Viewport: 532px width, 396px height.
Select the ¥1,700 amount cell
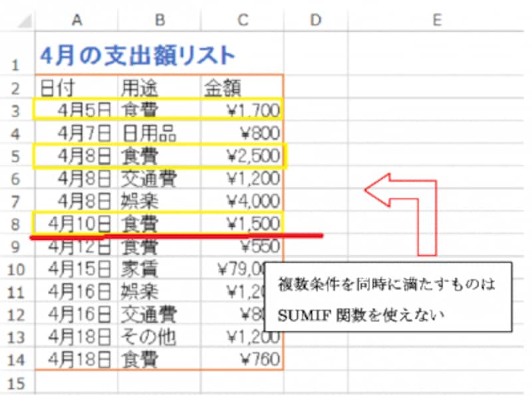point(243,110)
